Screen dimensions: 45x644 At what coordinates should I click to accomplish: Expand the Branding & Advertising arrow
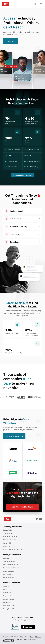coord(39,227)
